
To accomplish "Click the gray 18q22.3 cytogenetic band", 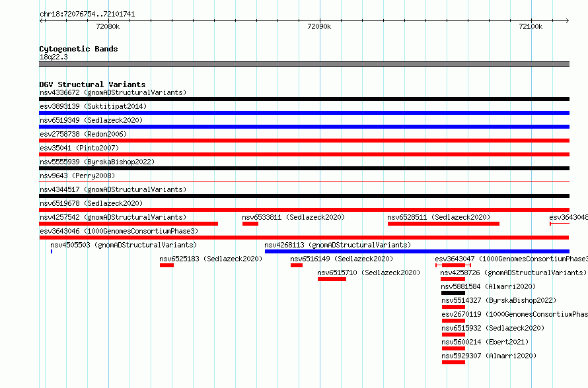I will [304, 64].
